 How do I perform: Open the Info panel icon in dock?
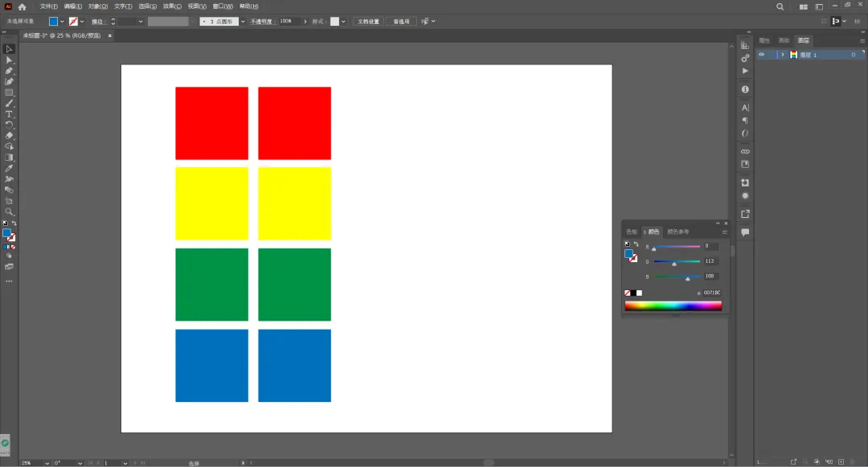click(745, 89)
